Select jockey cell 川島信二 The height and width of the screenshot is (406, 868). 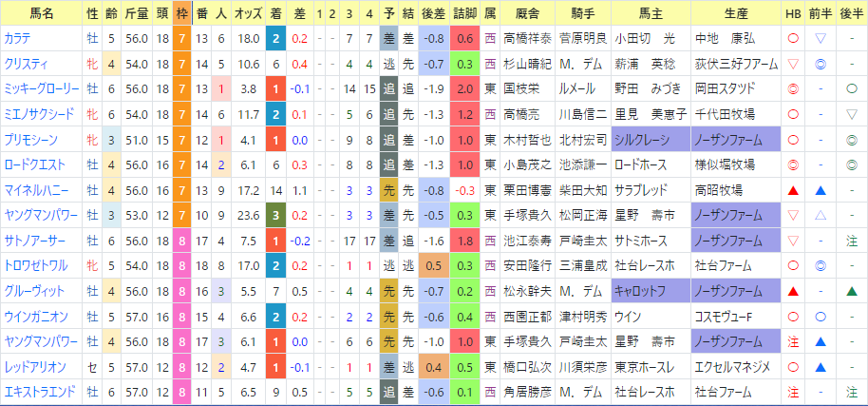[x=582, y=115]
